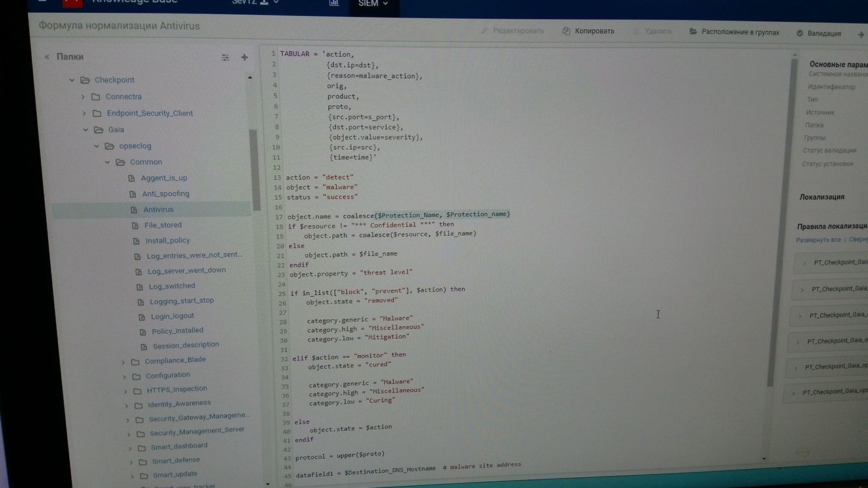Click the Локализация section heading

click(821, 197)
